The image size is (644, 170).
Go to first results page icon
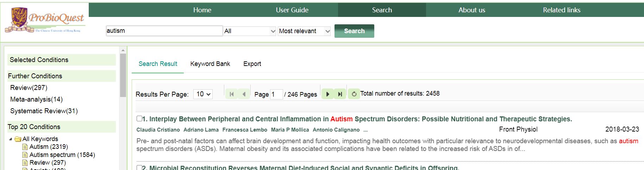[231, 94]
